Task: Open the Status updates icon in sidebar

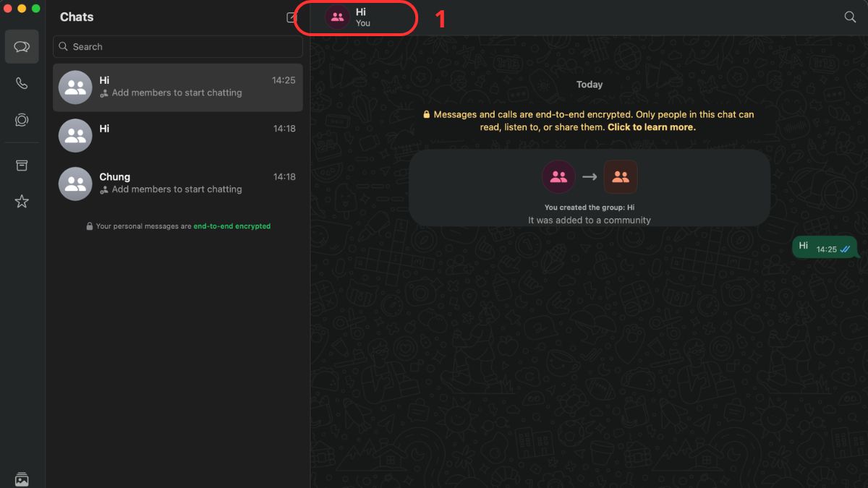Action: [22, 120]
